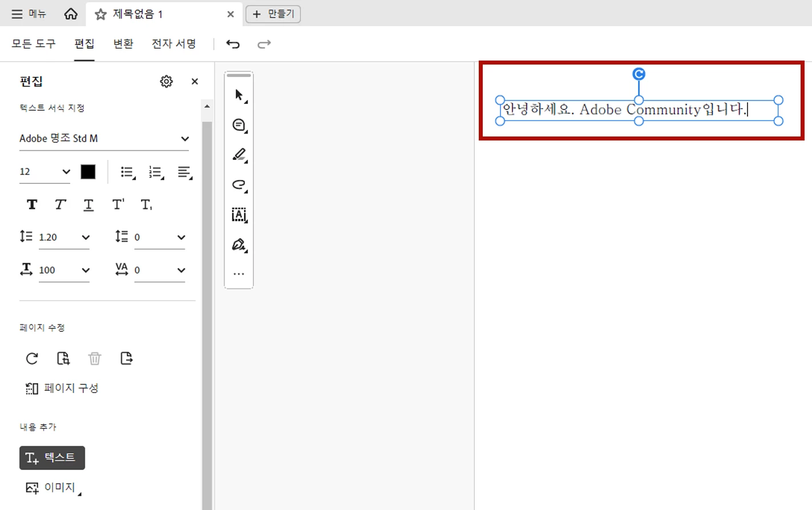The height and width of the screenshot is (510, 812).
Task: Click the 만들기 create button
Action: pyautogui.click(x=273, y=14)
